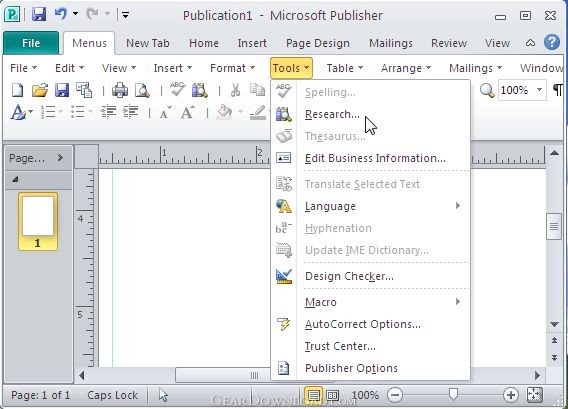Click the grow font size icon
This screenshot has height=409, width=568.
[188, 112]
